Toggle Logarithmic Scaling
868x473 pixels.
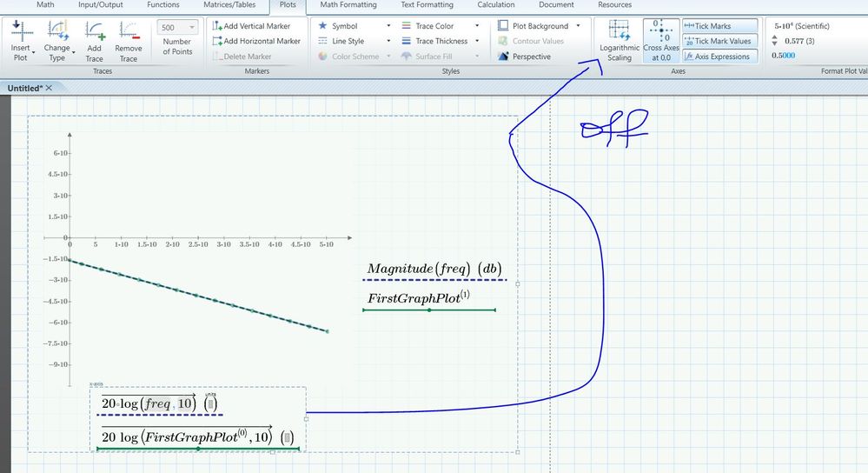619,41
